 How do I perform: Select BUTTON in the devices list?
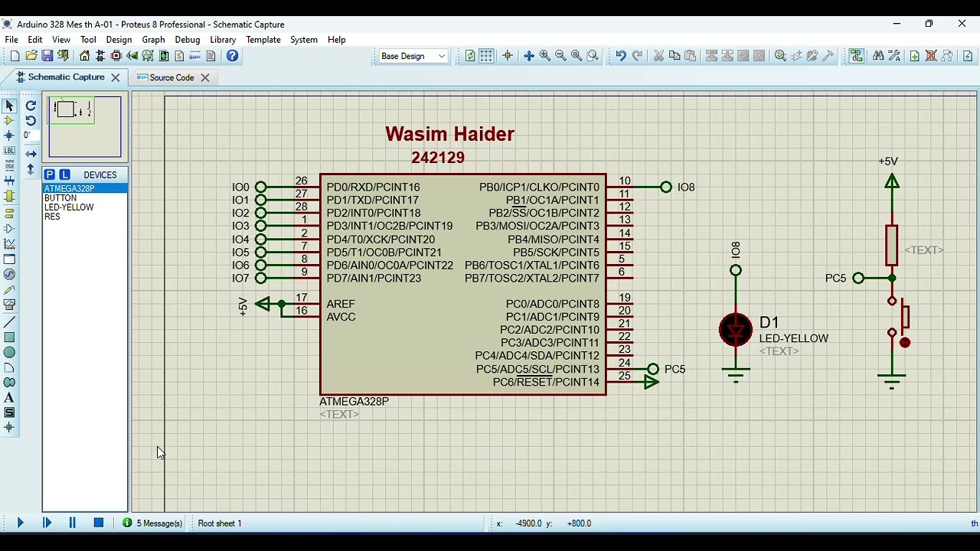tap(85, 198)
